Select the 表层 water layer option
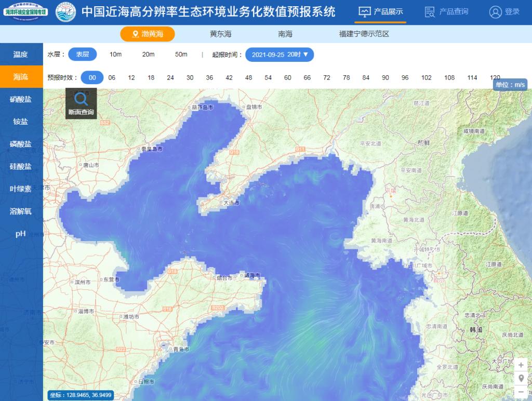This screenshot has height=401, width=532. tap(83, 55)
